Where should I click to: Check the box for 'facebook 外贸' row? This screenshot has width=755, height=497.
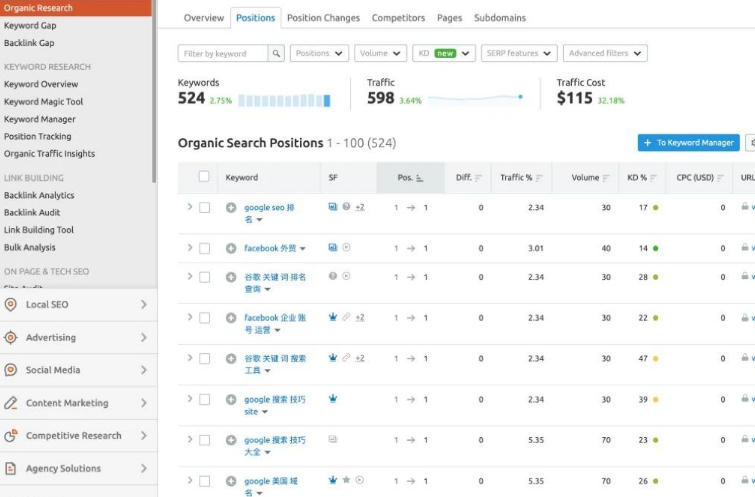pos(205,248)
